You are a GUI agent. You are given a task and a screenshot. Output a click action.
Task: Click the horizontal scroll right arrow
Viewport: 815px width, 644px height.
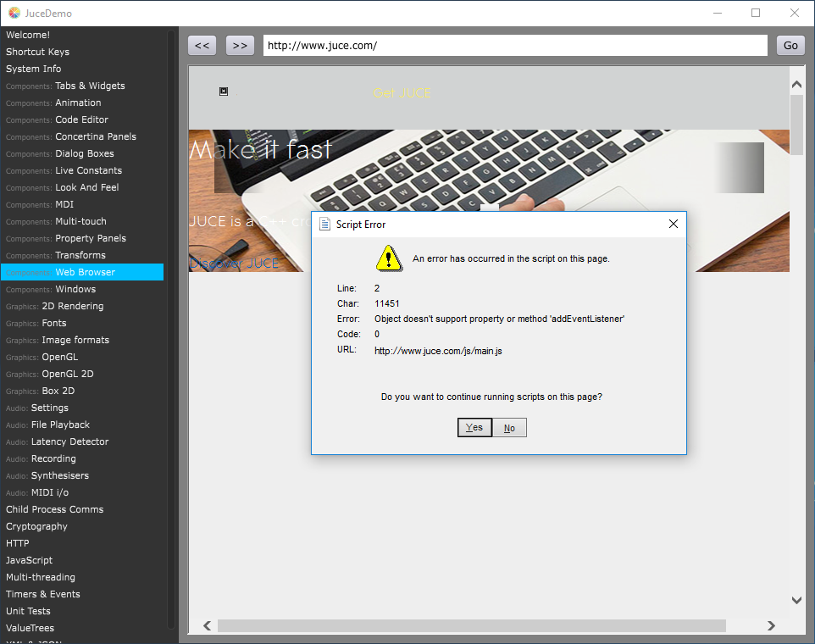(x=770, y=625)
